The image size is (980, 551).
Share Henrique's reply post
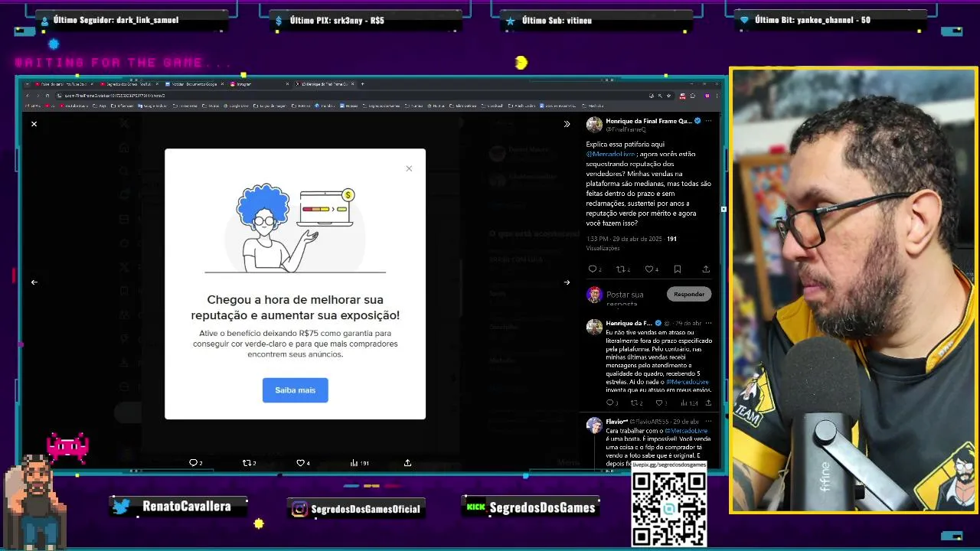[x=708, y=403]
